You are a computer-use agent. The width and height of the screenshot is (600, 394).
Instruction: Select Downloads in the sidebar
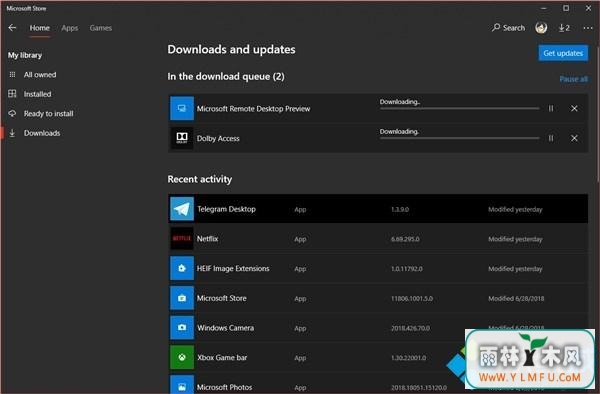(42, 133)
